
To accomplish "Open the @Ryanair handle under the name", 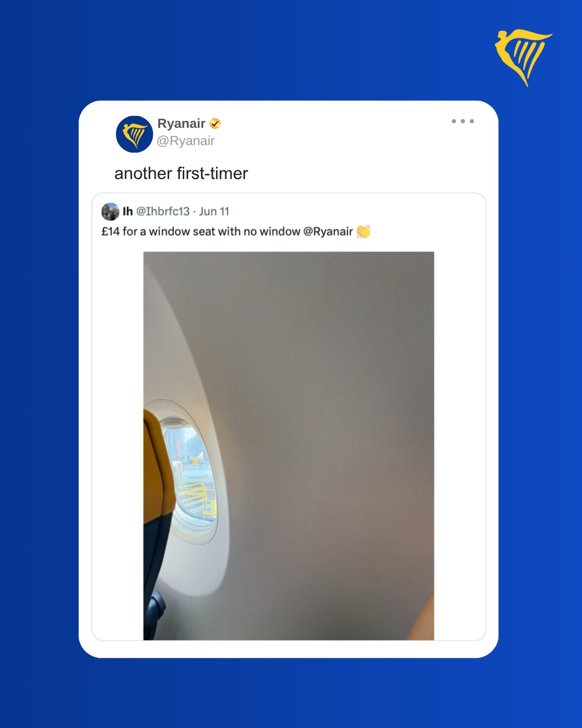I will coord(186,141).
